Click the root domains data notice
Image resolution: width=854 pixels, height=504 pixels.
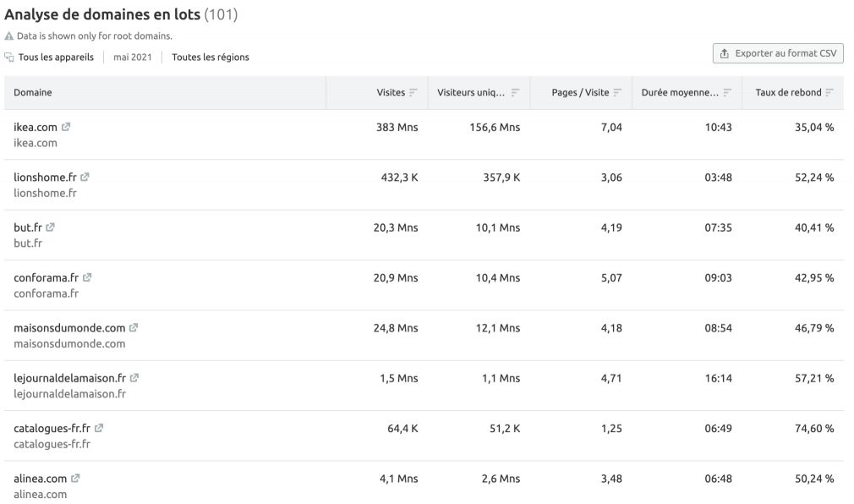(94, 36)
